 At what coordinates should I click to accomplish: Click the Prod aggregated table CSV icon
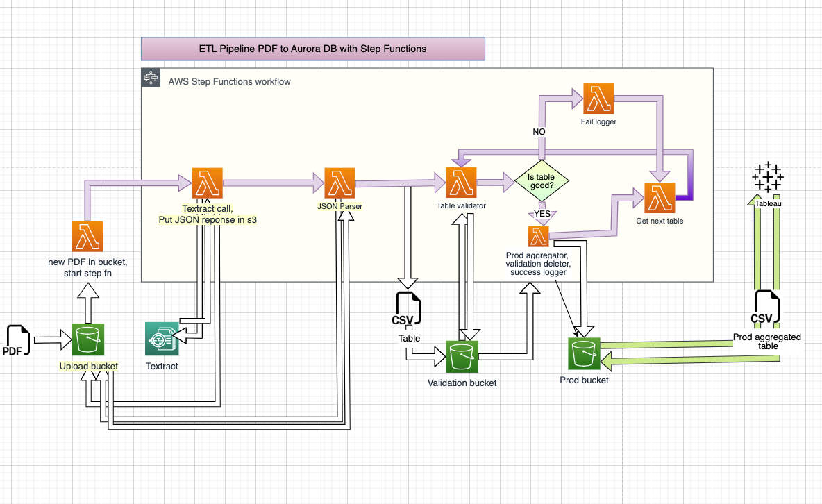click(x=767, y=307)
